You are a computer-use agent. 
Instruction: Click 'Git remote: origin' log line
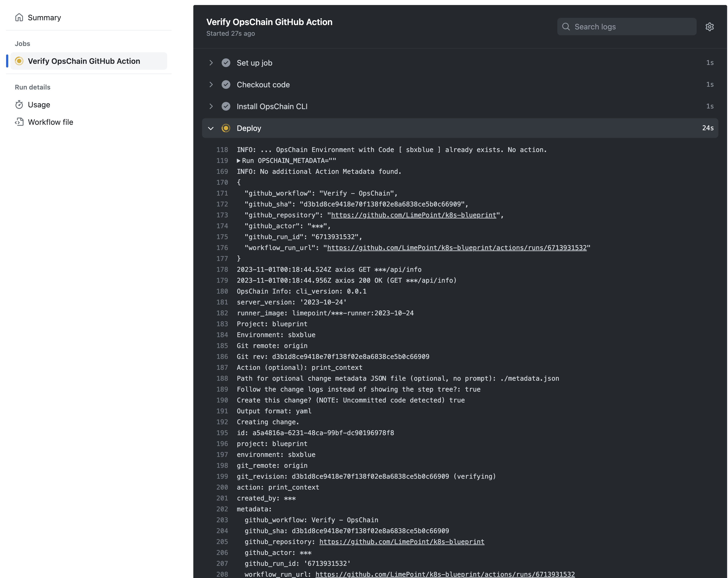point(272,346)
